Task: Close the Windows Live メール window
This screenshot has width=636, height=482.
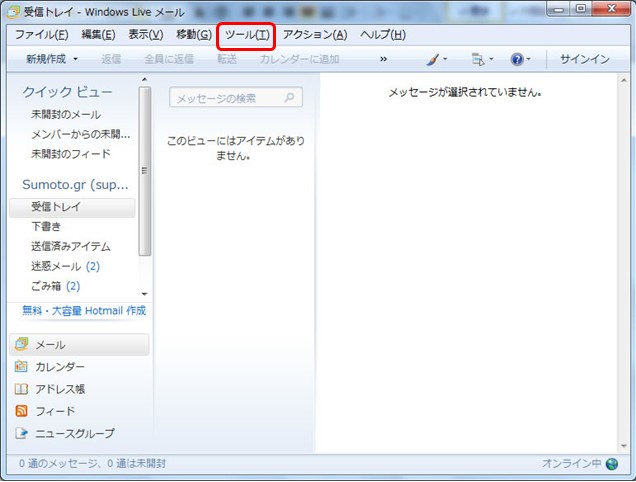Action: 612,9
